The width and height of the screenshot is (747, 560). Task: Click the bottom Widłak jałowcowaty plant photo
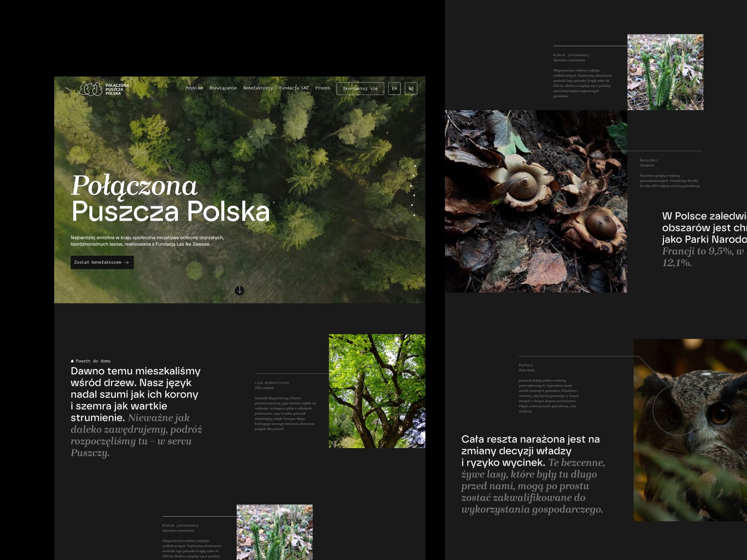(275, 532)
